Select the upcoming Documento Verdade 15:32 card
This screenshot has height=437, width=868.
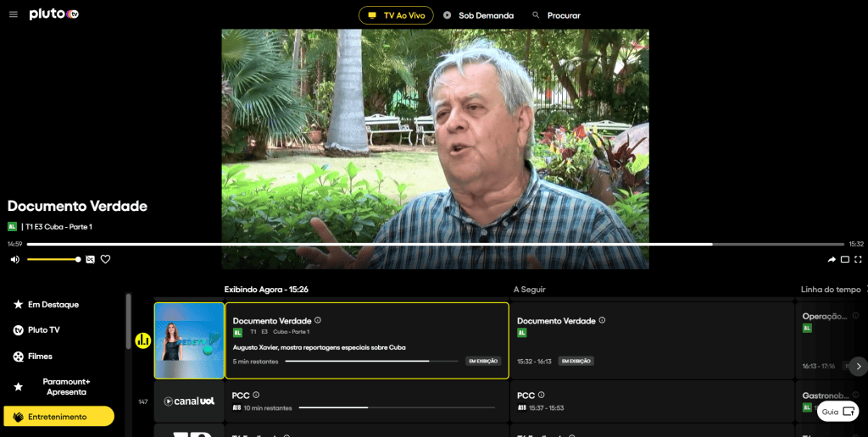point(652,340)
